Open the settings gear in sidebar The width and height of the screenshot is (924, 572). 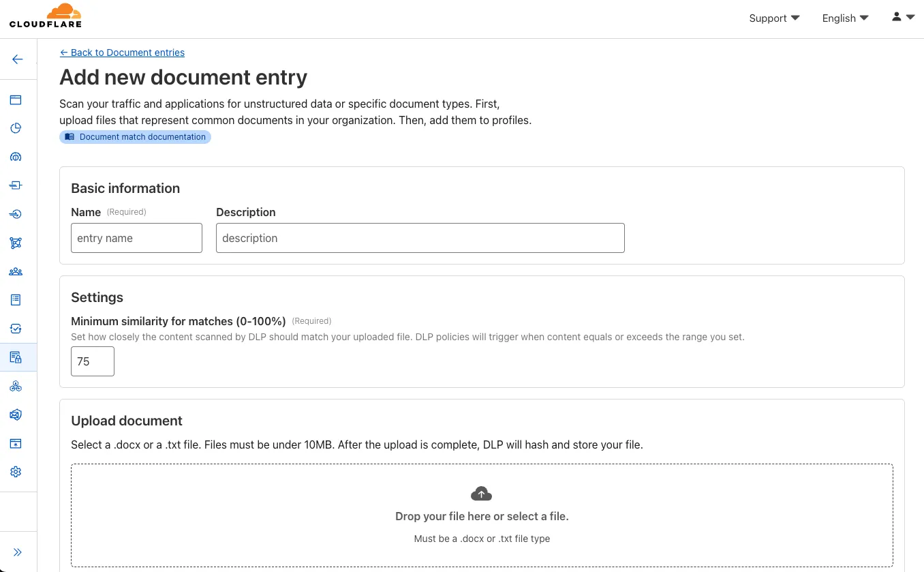(x=16, y=472)
